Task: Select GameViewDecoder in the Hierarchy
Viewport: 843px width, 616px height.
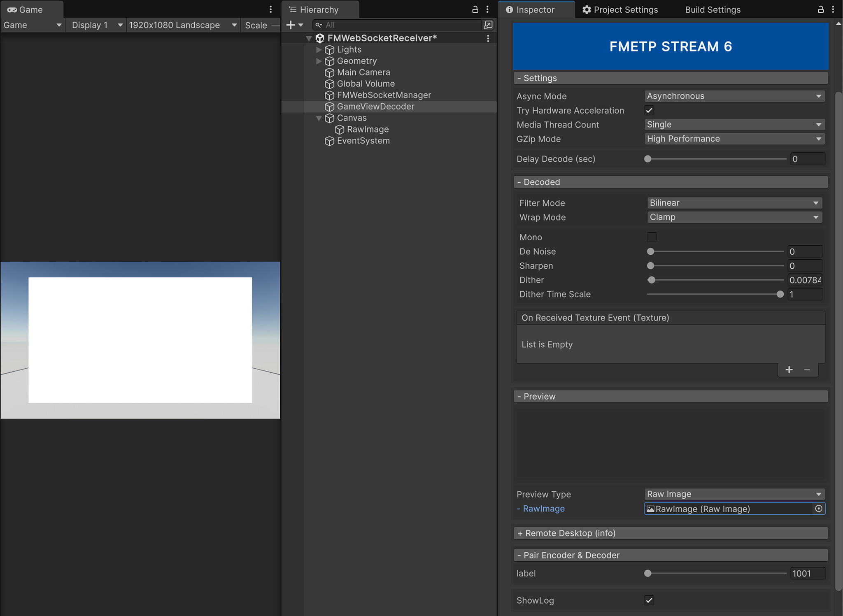Action: point(375,106)
